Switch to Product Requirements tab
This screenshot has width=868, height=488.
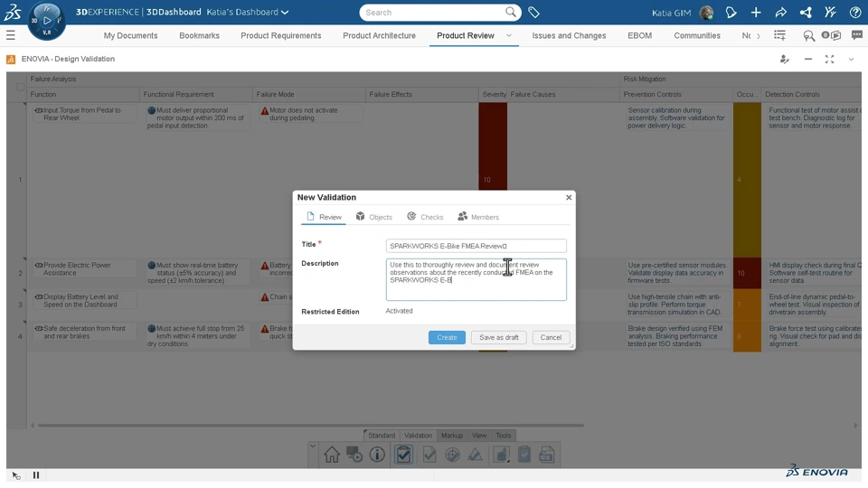pos(280,35)
